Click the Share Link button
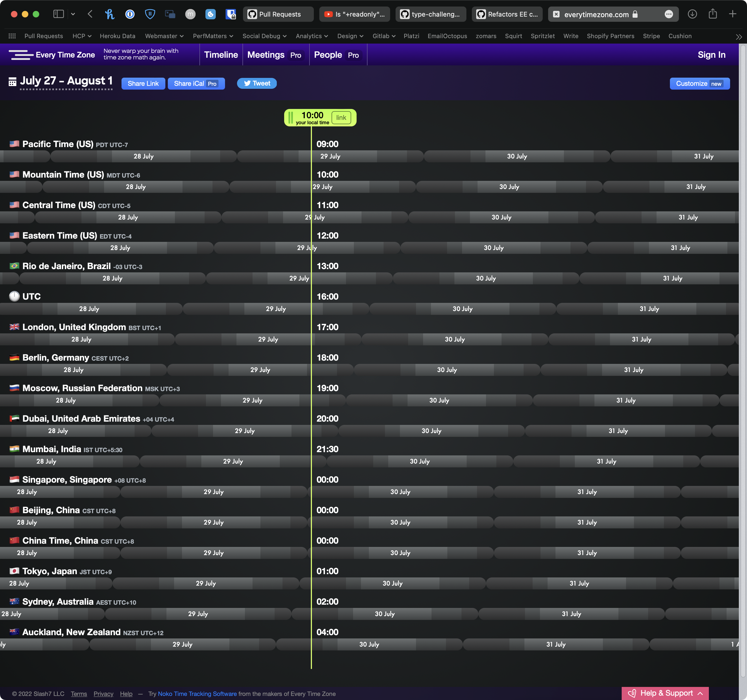Screen dimensions: 747x700 click(x=143, y=83)
